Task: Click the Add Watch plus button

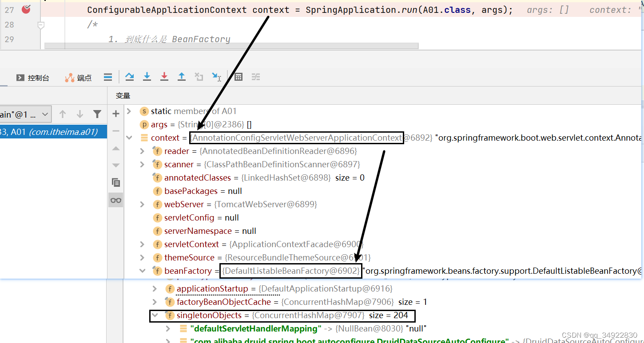Action: coord(115,114)
